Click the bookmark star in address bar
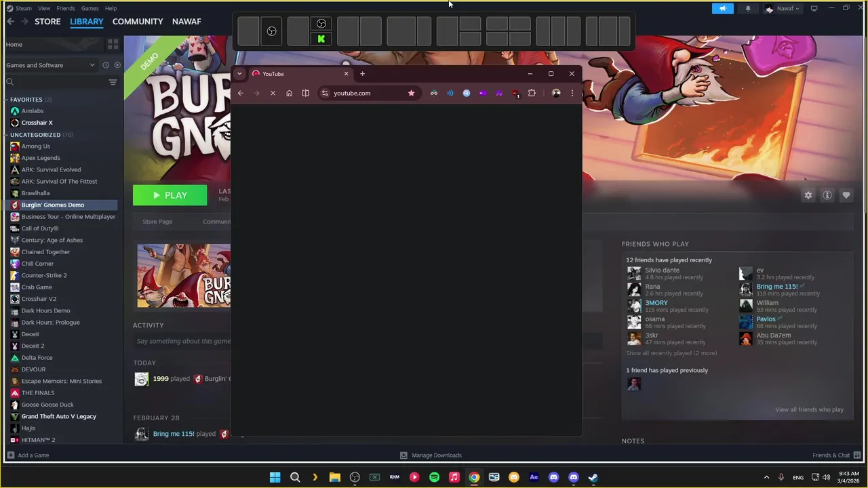868x488 pixels. (411, 93)
